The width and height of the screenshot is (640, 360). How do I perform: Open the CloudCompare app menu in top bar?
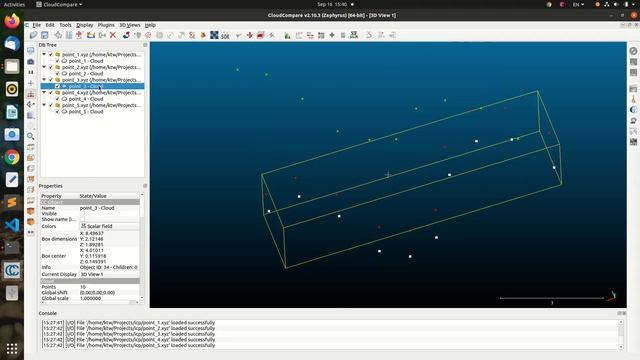pos(59,4)
